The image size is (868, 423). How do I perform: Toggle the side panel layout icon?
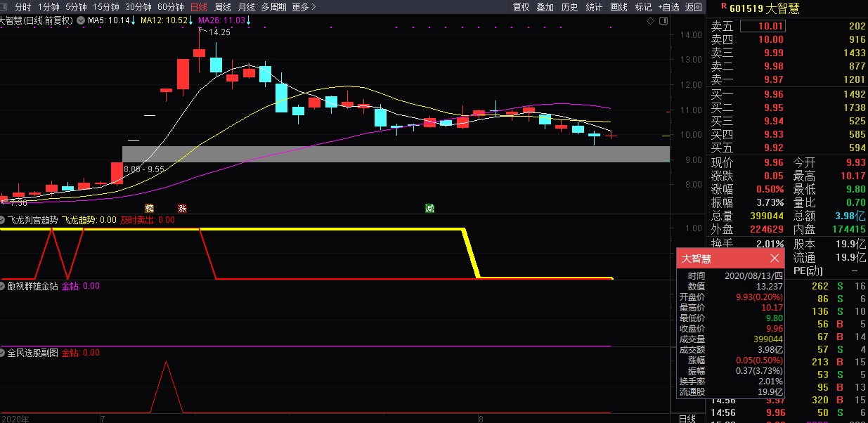pyautogui.click(x=663, y=21)
